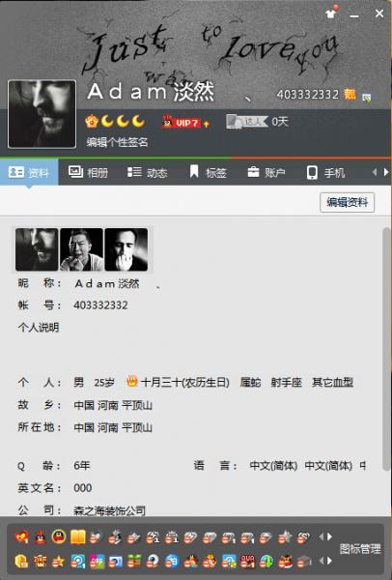Click the orange 靓 number badge
This screenshot has width=392, height=580.
click(350, 95)
